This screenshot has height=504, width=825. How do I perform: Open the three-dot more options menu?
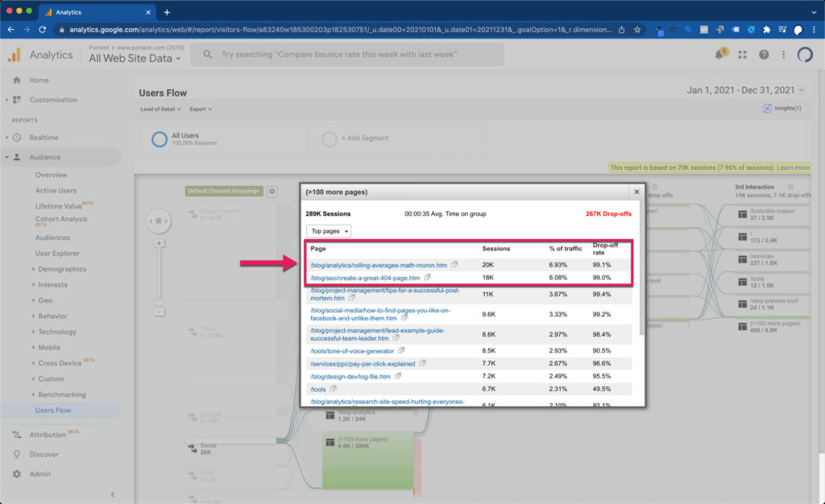[x=783, y=55]
